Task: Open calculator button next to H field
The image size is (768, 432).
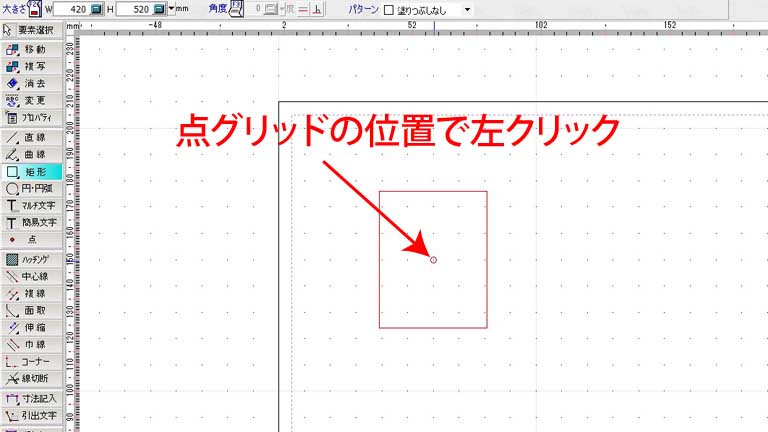Action: pyautogui.click(x=160, y=9)
